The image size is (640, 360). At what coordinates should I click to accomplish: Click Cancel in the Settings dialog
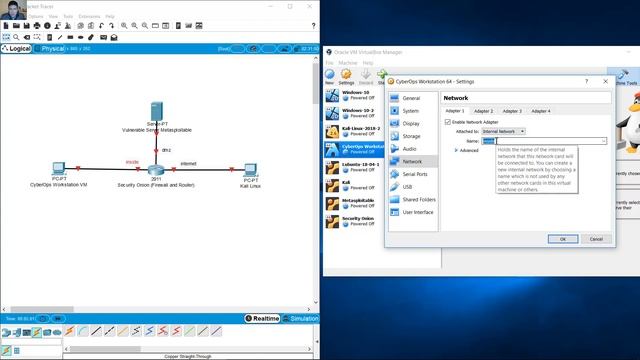coord(596,239)
